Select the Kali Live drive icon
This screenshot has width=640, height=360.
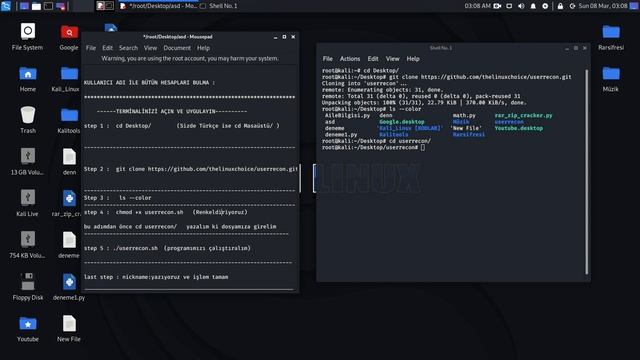[27, 203]
